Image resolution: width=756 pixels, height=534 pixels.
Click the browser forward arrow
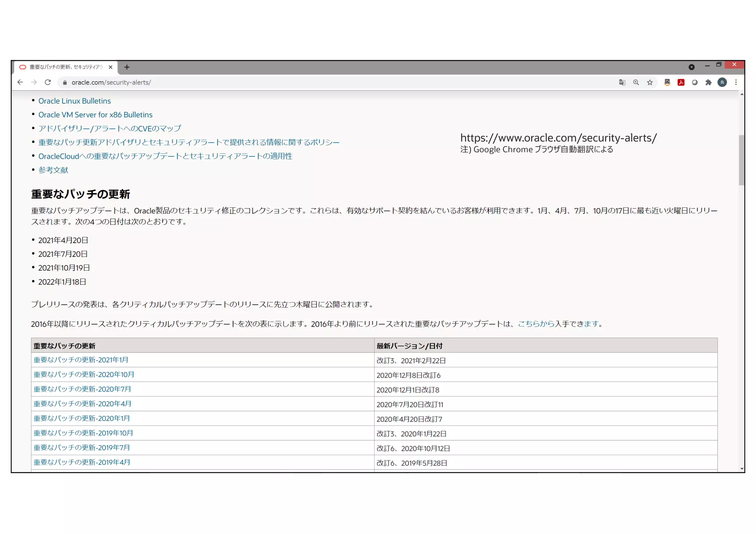point(34,82)
